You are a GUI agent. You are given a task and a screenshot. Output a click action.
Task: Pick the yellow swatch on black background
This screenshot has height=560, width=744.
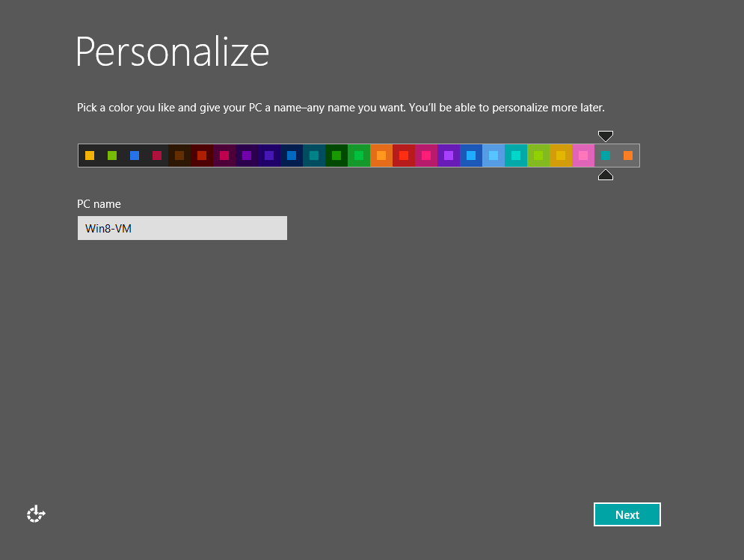tap(90, 156)
